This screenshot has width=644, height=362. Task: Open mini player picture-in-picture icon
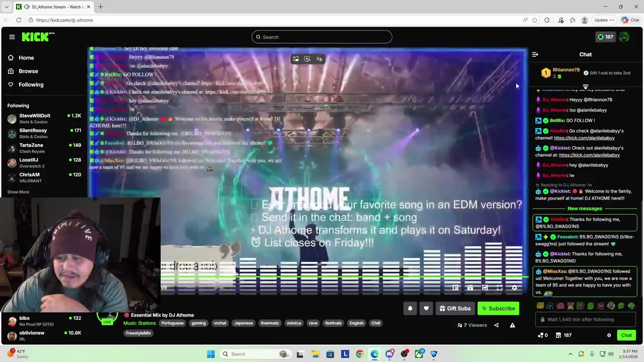click(x=455, y=288)
